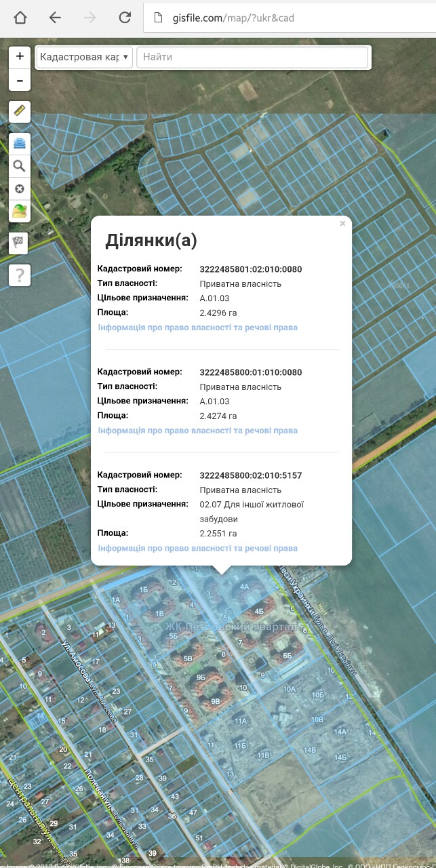Open ownership info link for parcel 3222485800:02:010:5157
Screen dimensions: 436x868
pos(197,548)
